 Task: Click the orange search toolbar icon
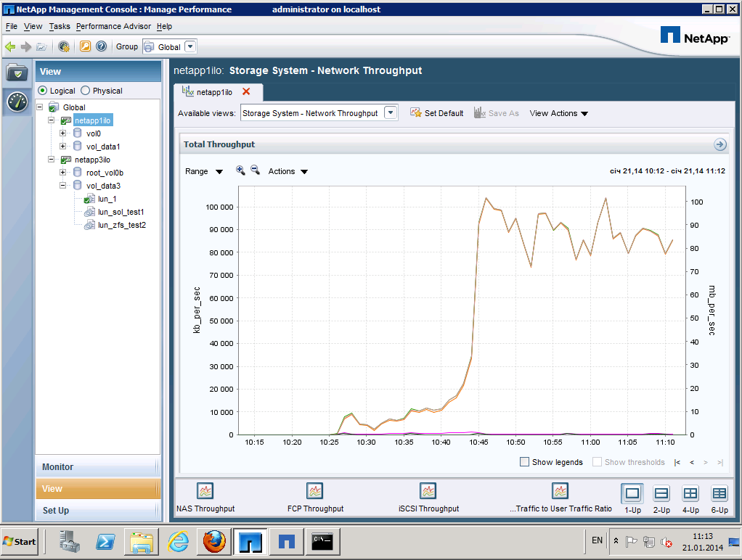pyautogui.click(x=85, y=46)
